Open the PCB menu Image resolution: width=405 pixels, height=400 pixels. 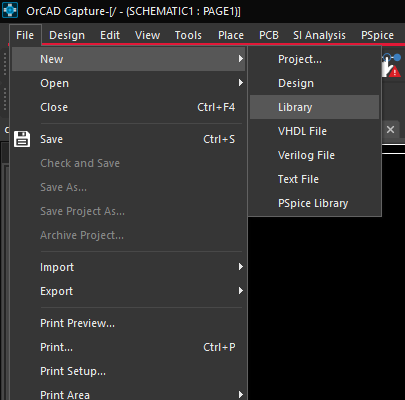coord(269,35)
